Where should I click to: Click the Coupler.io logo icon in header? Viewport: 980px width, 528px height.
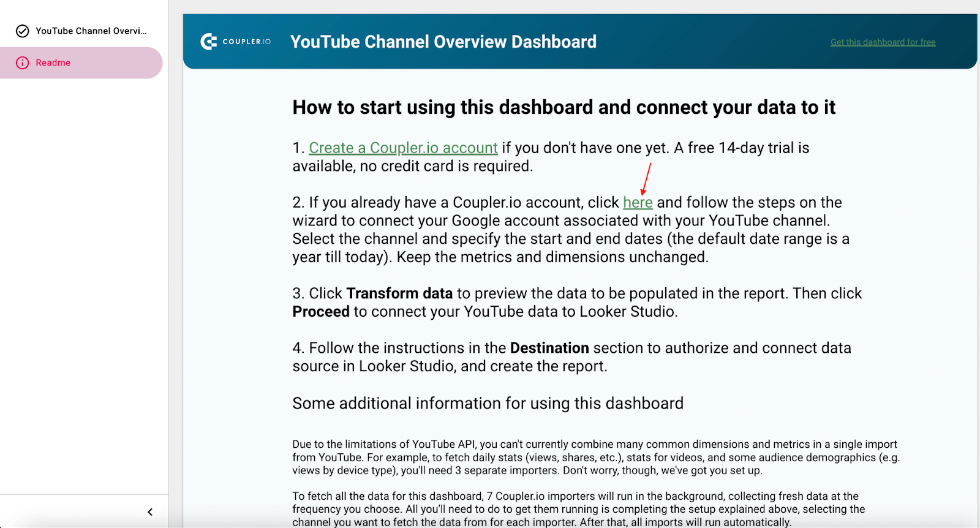(209, 42)
